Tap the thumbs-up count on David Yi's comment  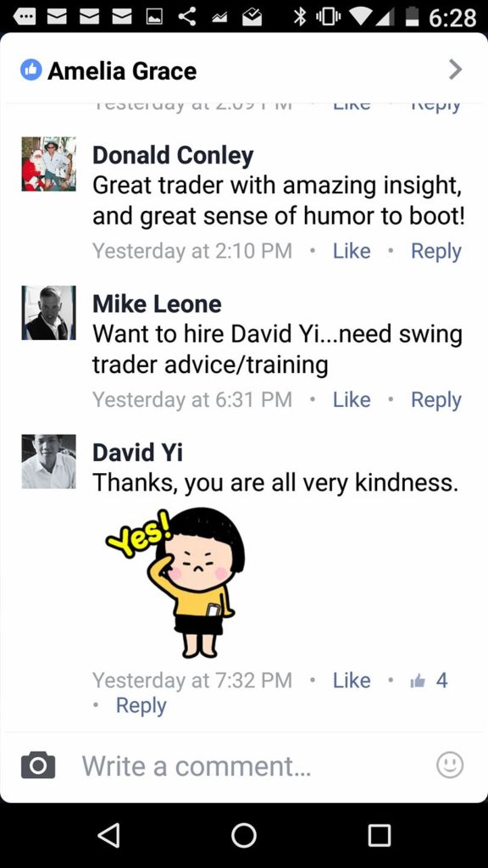coord(429,681)
